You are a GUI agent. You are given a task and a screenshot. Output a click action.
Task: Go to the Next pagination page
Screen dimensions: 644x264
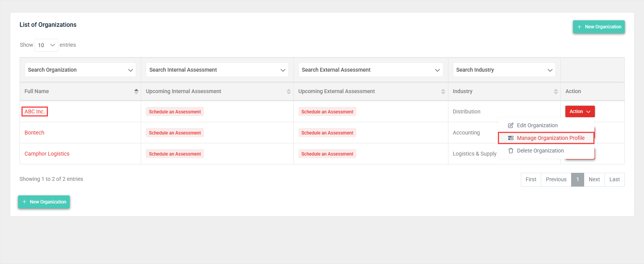[594, 179]
